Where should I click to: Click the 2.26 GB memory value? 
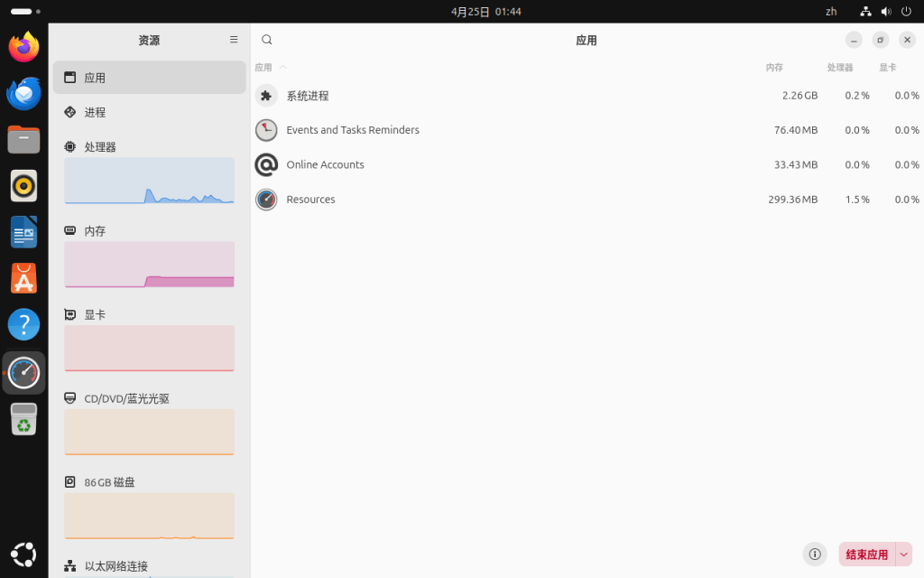799,96
